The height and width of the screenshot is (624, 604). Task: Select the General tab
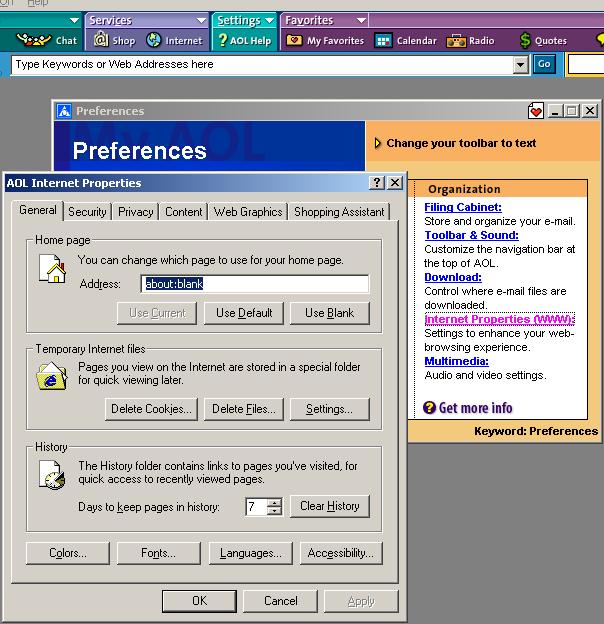coord(38,210)
